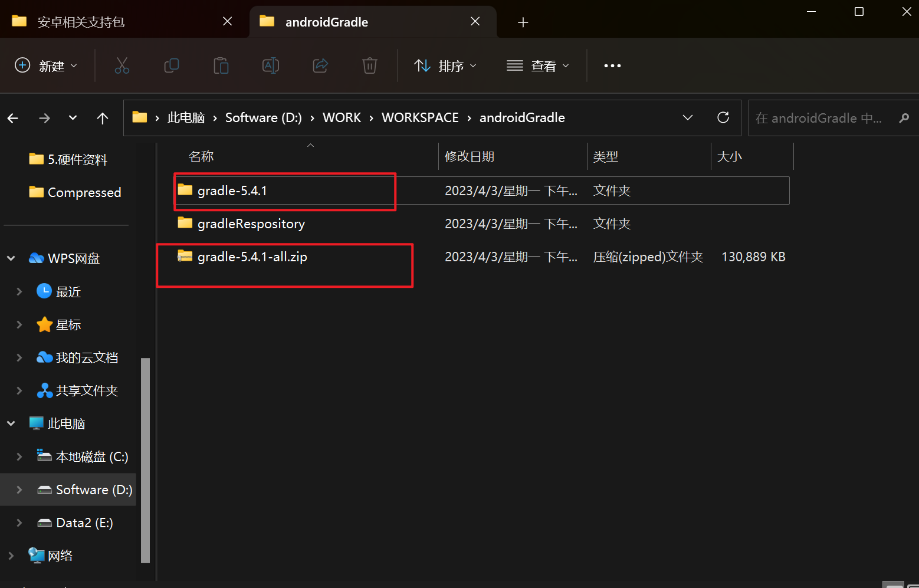The width and height of the screenshot is (919, 588).
Task: Select the gradleRespository file name
Action: 251,224
